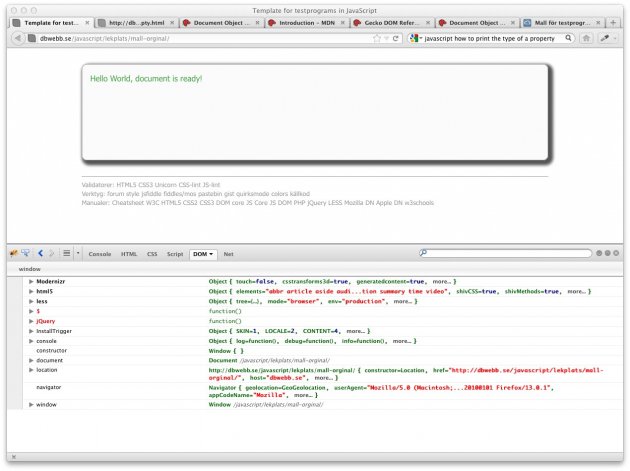This screenshot has height=471, width=630.
Task: Open the small dropdown arrow beside the list icon
Action: (x=78, y=253)
